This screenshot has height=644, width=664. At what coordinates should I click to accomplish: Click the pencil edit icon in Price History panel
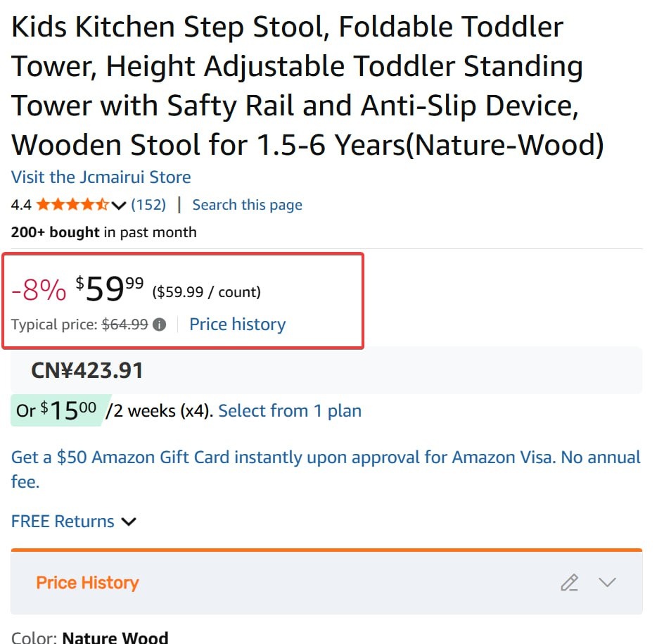(x=569, y=583)
